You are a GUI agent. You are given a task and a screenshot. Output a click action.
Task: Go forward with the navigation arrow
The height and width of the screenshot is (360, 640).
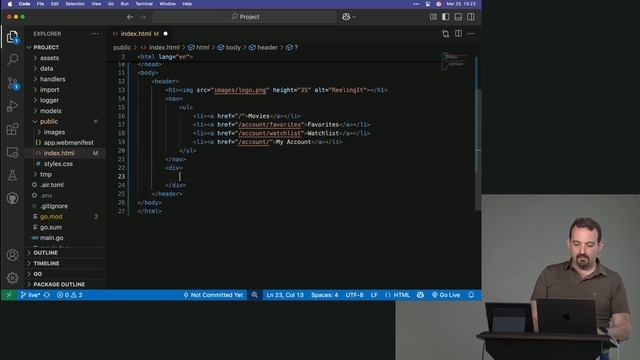[x=142, y=17]
